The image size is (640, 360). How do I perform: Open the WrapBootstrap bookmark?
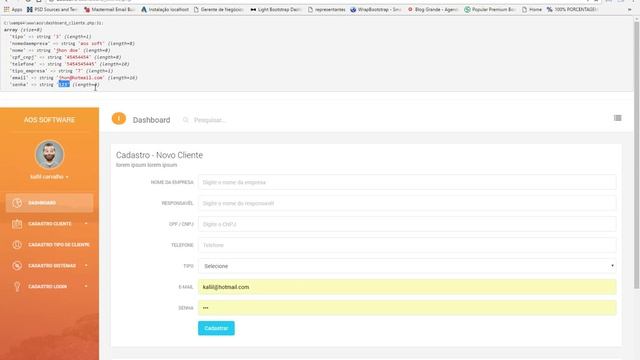coord(376,9)
